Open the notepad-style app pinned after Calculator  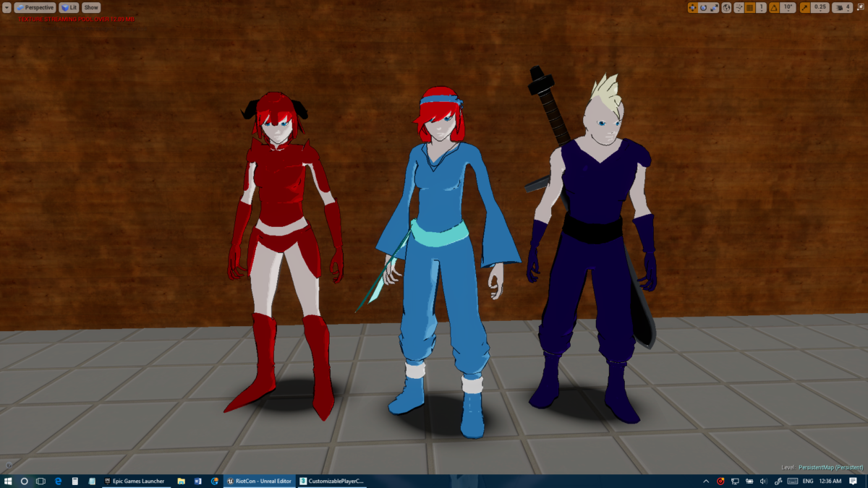tap(92, 481)
